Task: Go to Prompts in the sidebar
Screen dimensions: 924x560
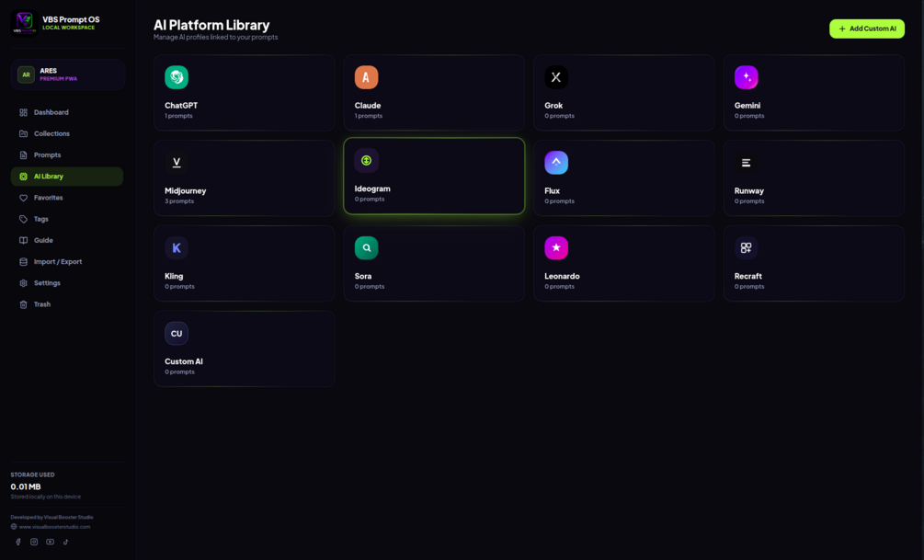Action: point(66,155)
